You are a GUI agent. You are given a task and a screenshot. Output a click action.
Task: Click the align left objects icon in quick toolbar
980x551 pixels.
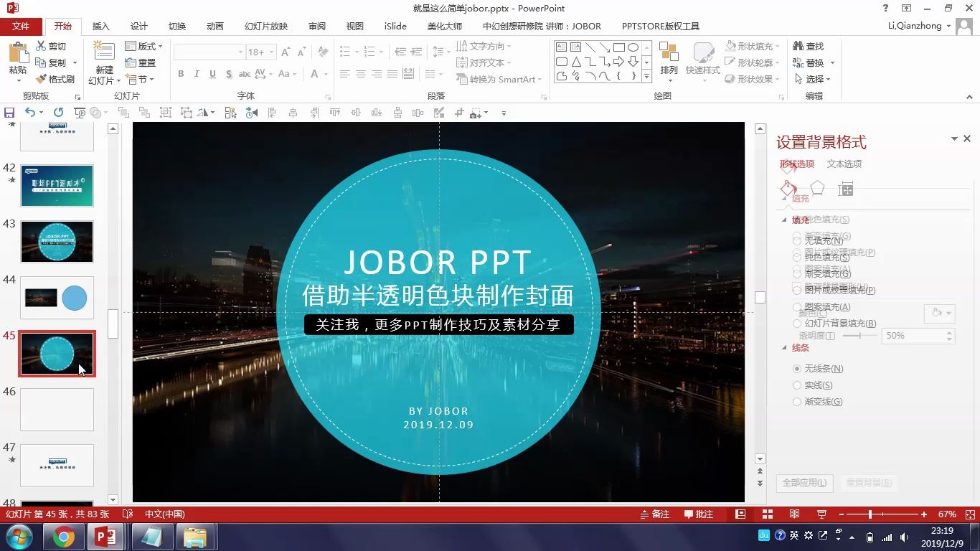(272, 113)
